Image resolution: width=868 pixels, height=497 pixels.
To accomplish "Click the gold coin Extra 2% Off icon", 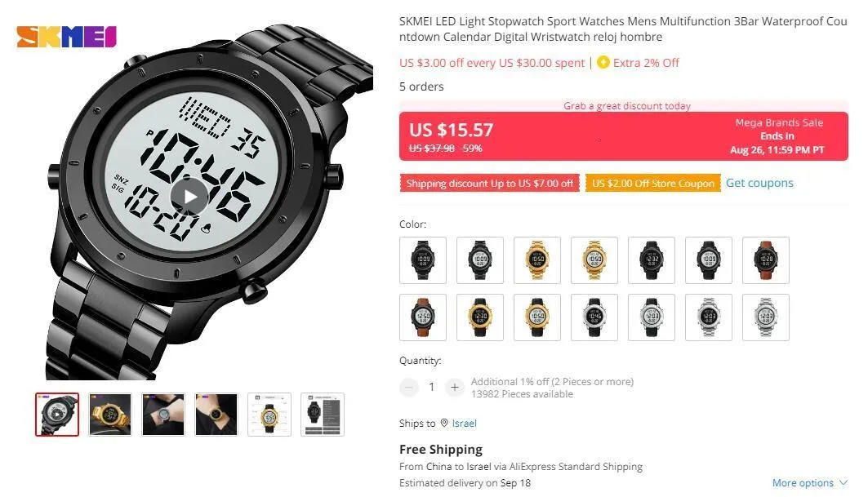I will click(x=603, y=63).
